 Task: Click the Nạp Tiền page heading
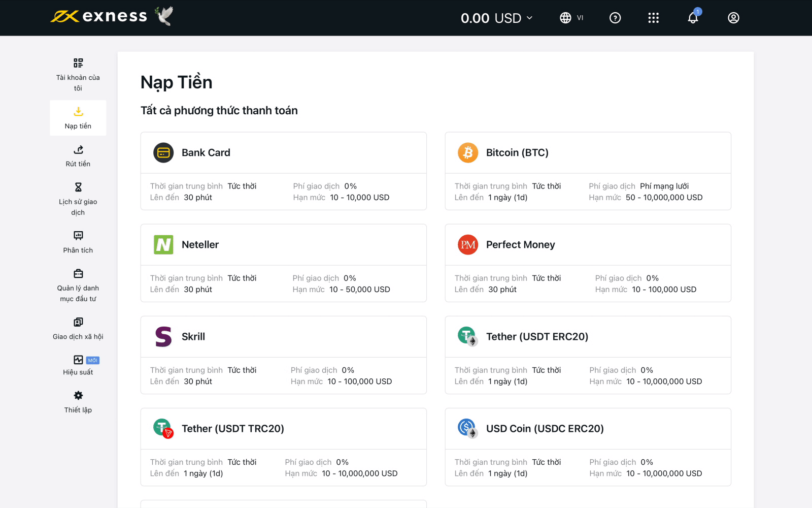pyautogui.click(x=177, y=82)
